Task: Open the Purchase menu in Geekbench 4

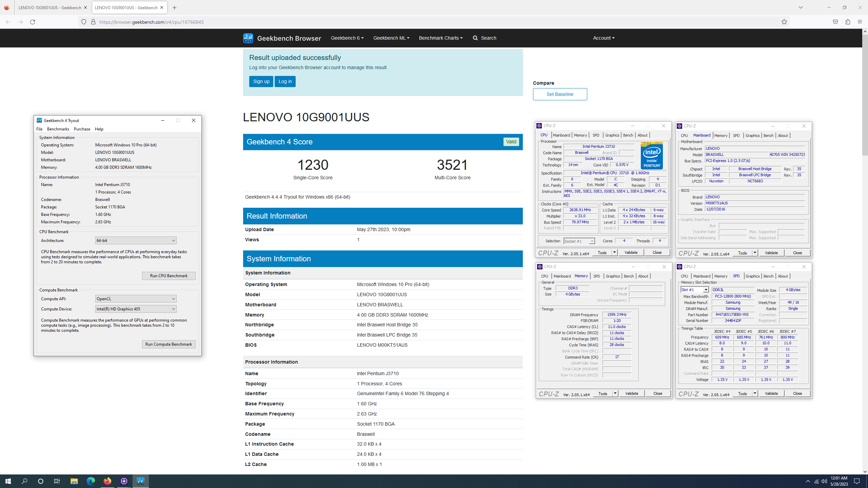Action: point(82,129)
